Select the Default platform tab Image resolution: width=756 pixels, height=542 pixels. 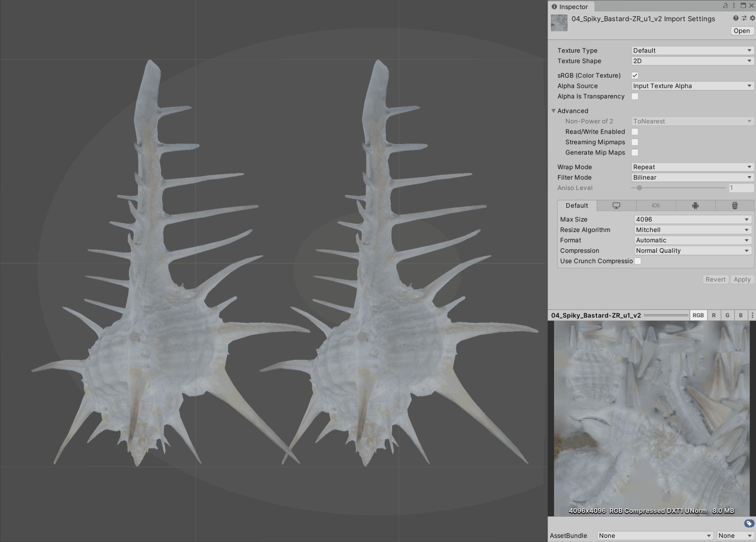tap(577, 206)
